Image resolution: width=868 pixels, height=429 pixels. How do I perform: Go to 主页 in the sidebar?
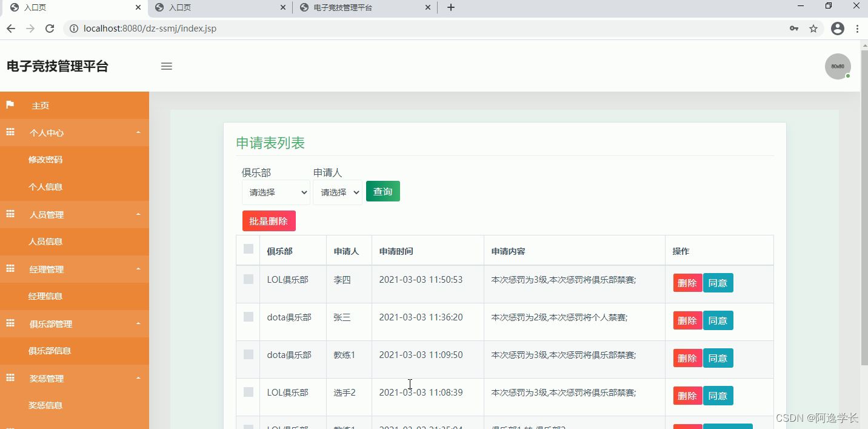(75, 105)
